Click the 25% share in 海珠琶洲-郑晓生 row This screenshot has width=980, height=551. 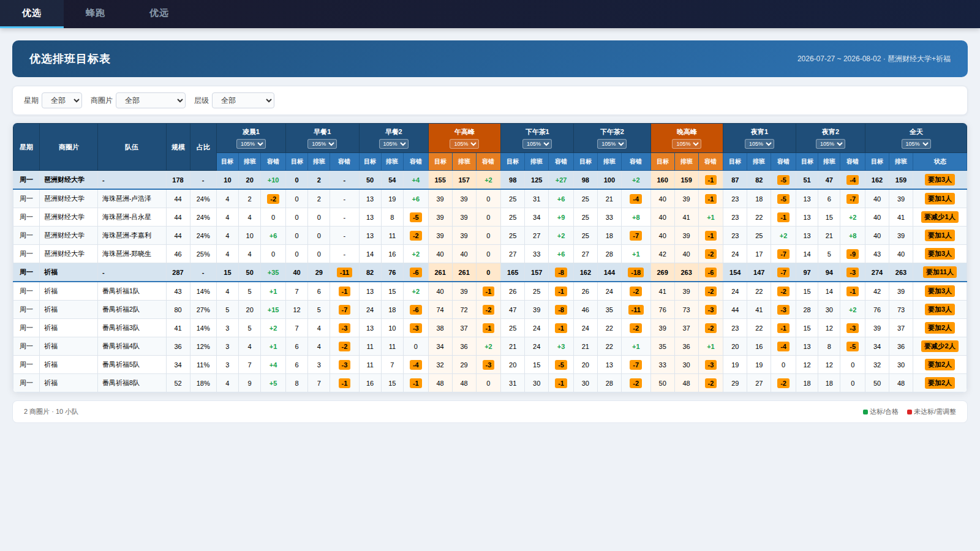pyautogui.click(x=203, y=254)
